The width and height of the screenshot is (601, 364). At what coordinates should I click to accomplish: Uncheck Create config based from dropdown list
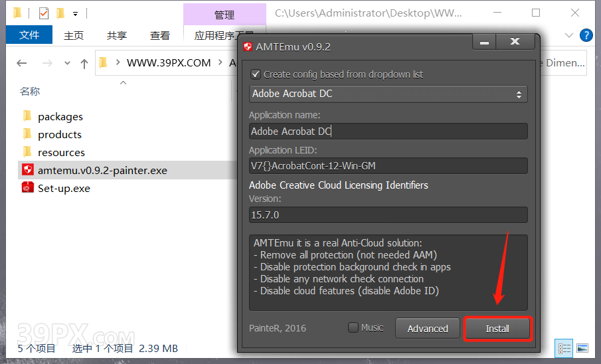pos(256,74)
